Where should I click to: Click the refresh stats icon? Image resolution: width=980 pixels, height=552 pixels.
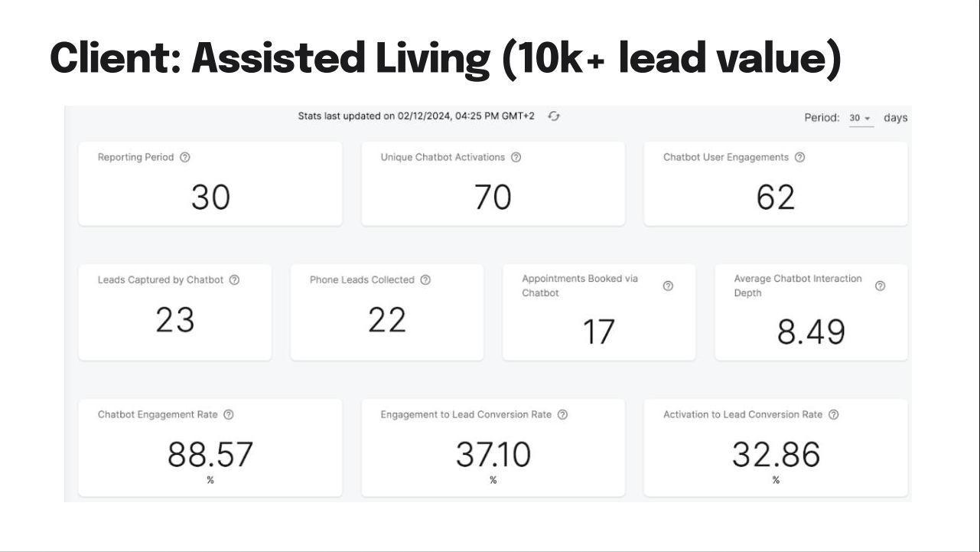tap(555, 116)
